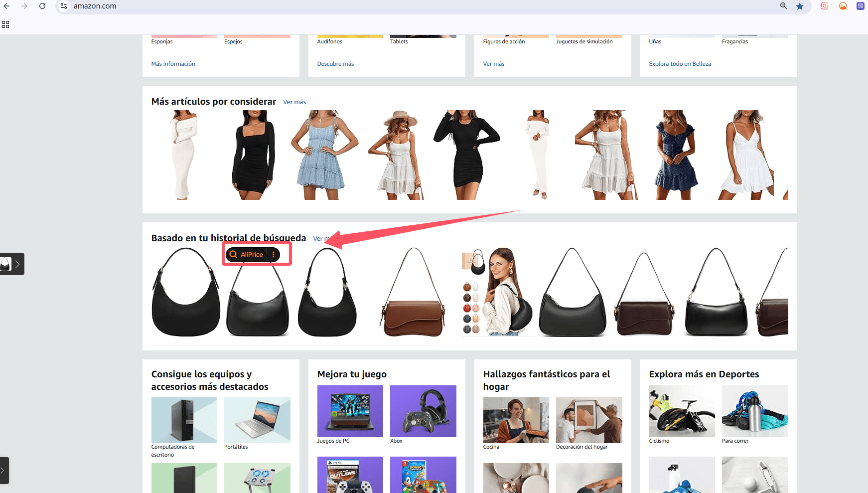The image size is (868, 493).
Task: Open the AliPrice three-dot options menu
Action: click(274, 254)
